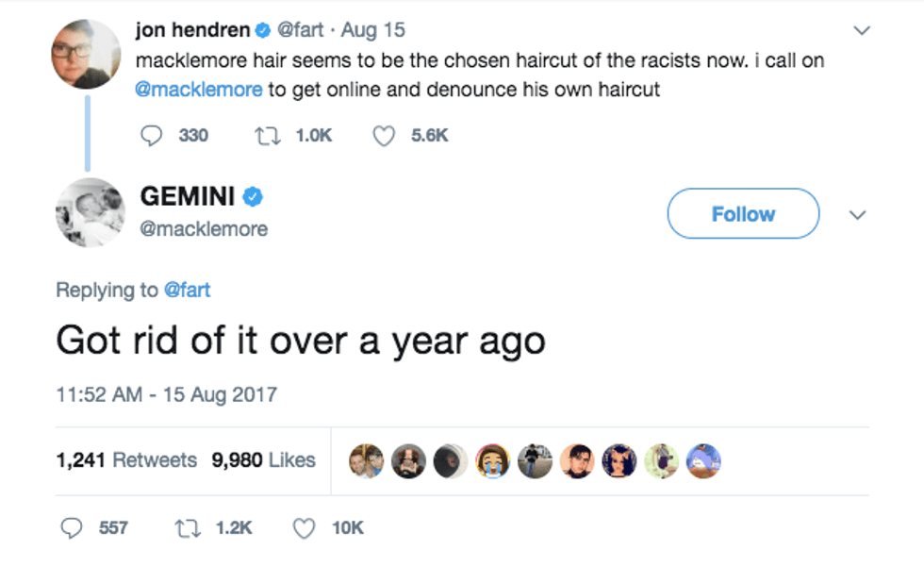The height and width of the screenshot is (583, 924).
Task: Open the GEMINI profile avatar
Action: point(91,212)
